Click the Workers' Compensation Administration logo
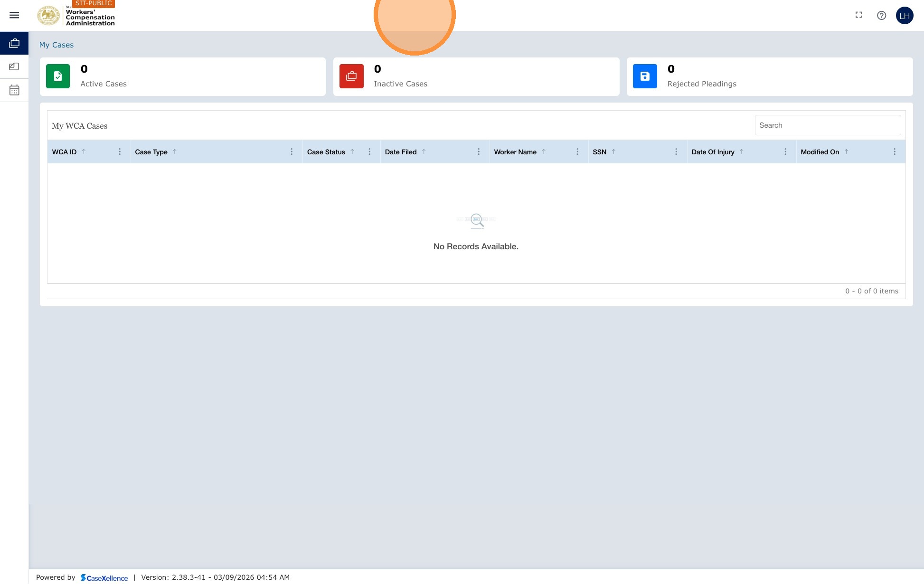 [x=76, y=16]
